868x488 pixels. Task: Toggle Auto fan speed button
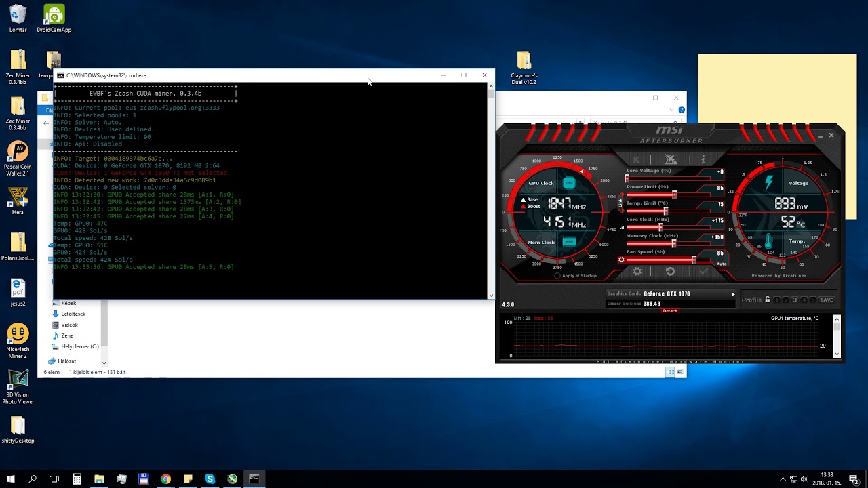tap(721, 264)
